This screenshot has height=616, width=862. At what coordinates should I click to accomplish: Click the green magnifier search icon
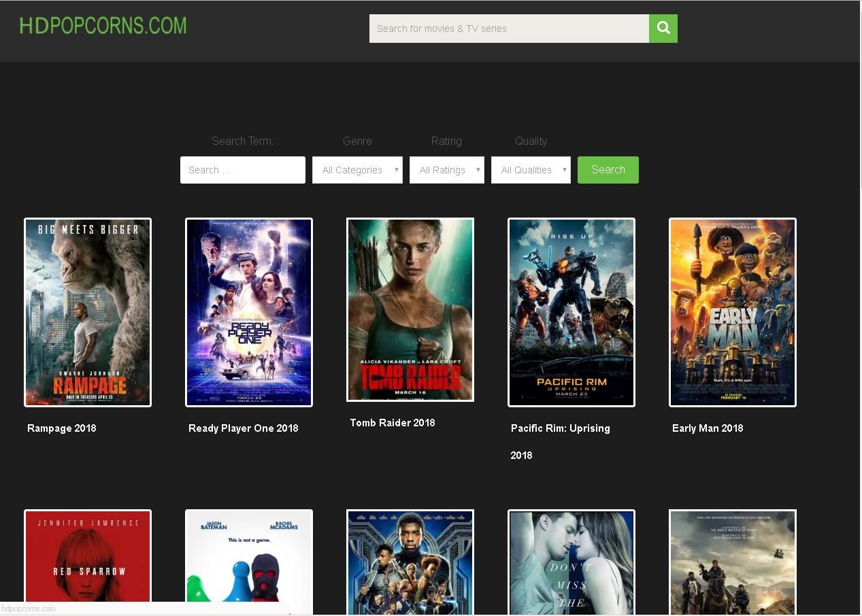click(663, 29)
